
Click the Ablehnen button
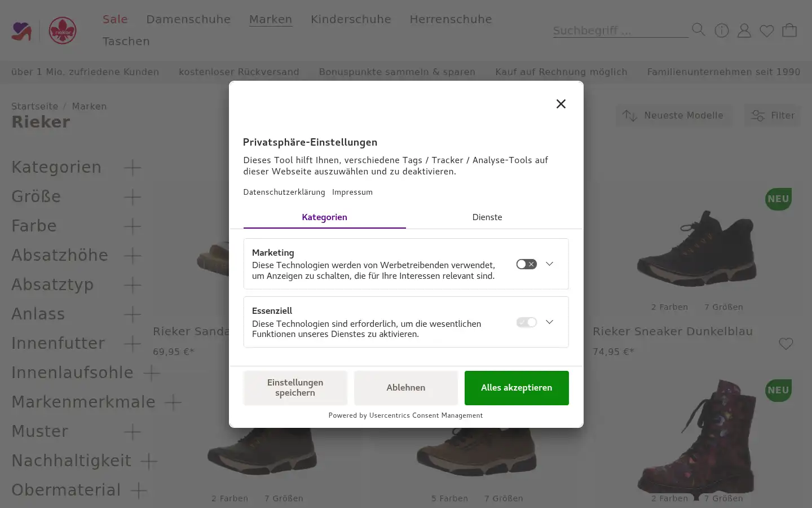pos(406,388)
